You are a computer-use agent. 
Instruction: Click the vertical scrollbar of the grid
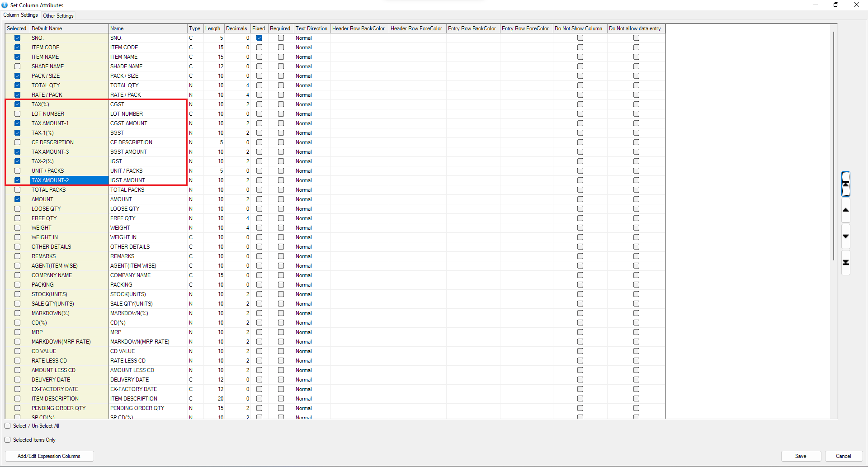point(833,145)
